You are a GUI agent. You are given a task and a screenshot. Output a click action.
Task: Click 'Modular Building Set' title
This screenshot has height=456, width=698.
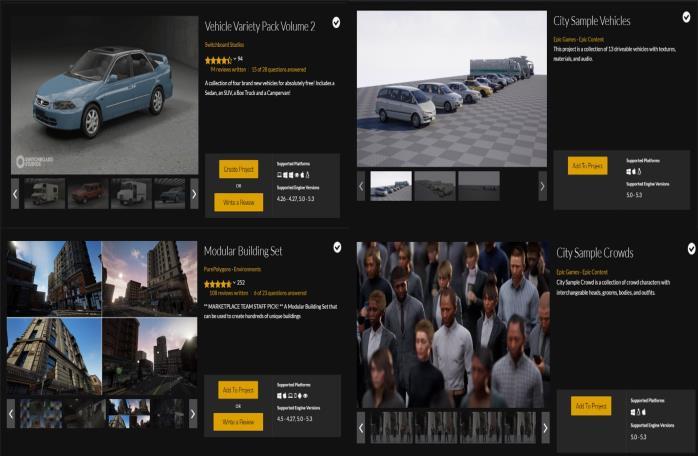click(243, 251)
